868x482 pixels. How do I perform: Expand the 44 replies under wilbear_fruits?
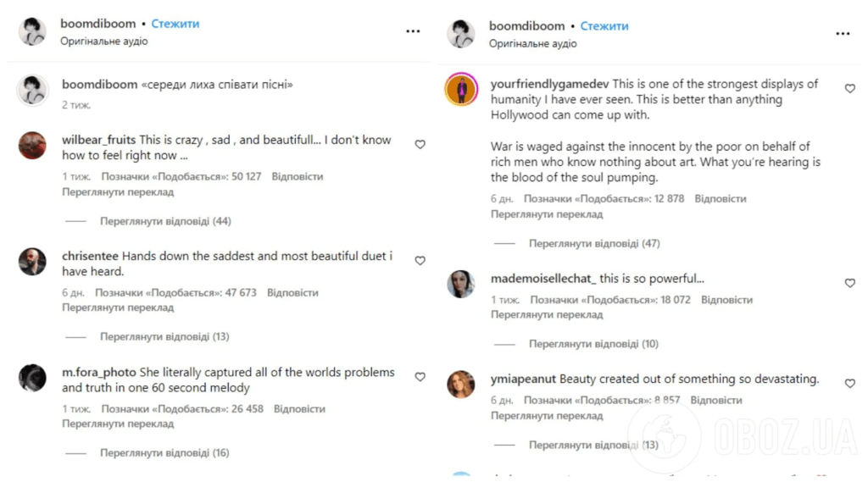coord(165,221)
